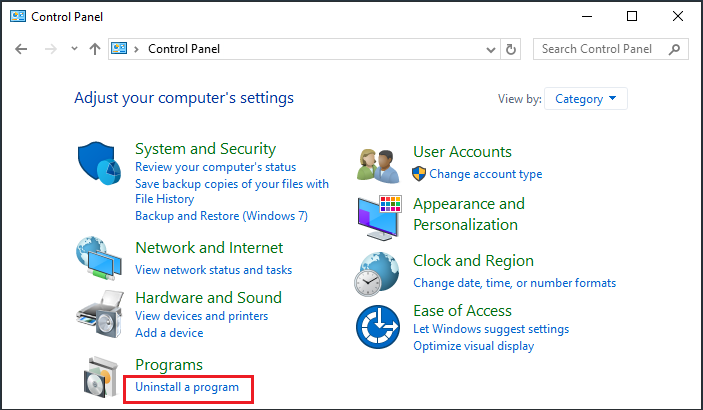
Task: Open Optimize visual display link
Action: click(x=473, y=346)
